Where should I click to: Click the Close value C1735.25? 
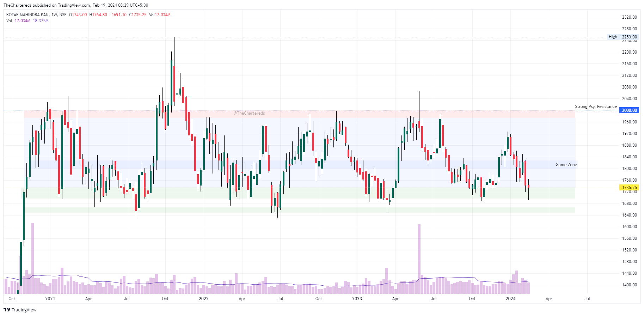point(137,15)
